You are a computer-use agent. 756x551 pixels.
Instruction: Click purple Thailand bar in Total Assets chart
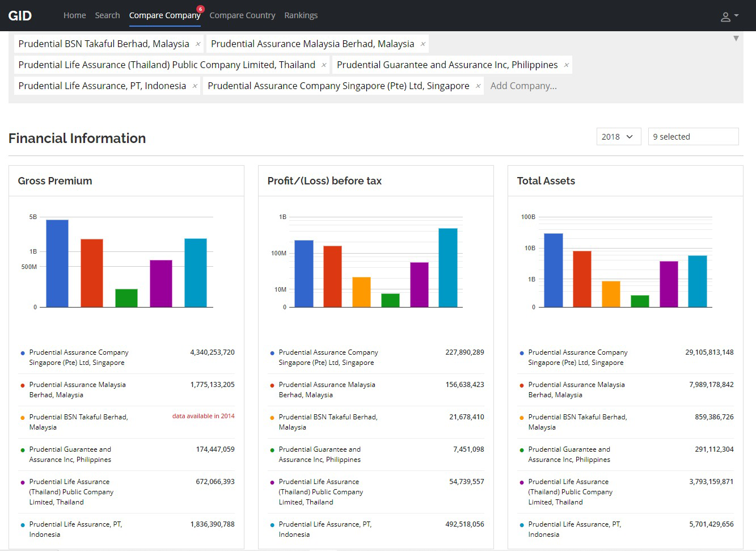pos(669,284)
